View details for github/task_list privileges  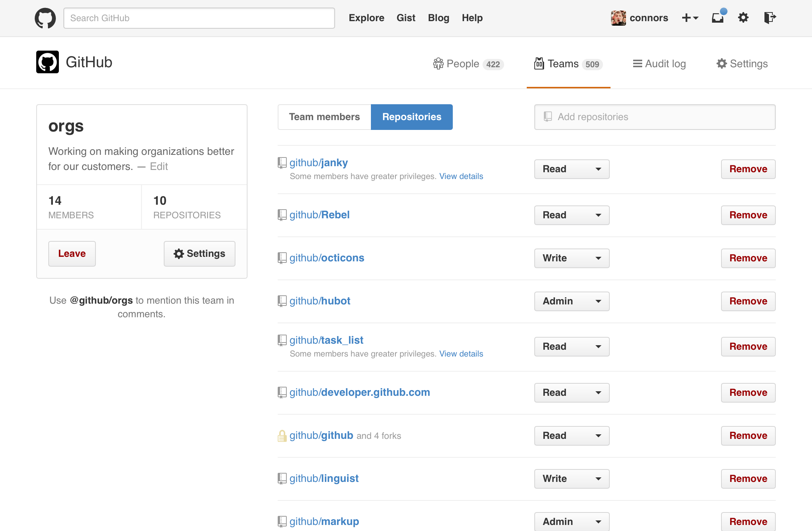coord(461,354)
